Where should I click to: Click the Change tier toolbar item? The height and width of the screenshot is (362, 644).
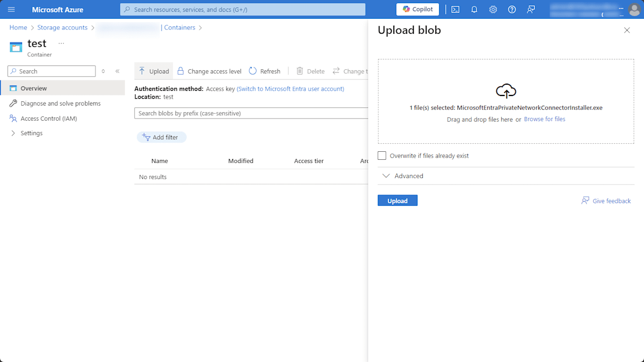(350, 71)
